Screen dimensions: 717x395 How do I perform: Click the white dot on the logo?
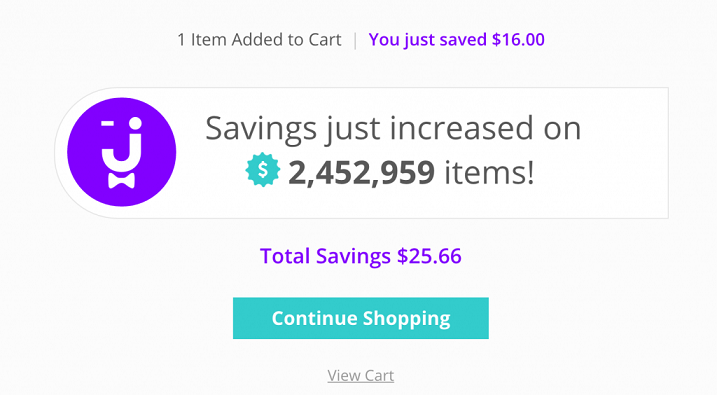coord(135,123)
